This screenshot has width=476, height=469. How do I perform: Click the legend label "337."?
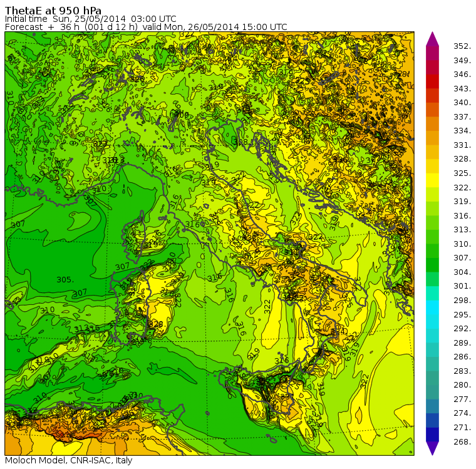click(462, 117)
